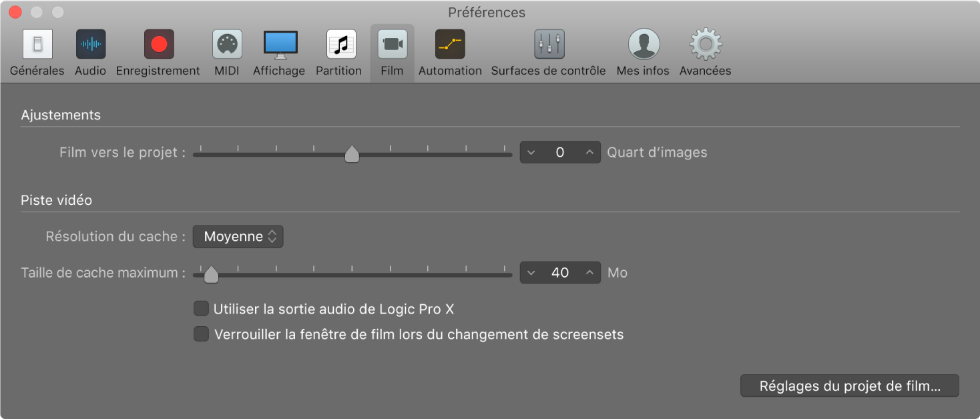This screenshot has width=980, height=419.
Task: Enable 'Utiliser la sortie audio de Logic Pro X'
Action: pos(201,308)
